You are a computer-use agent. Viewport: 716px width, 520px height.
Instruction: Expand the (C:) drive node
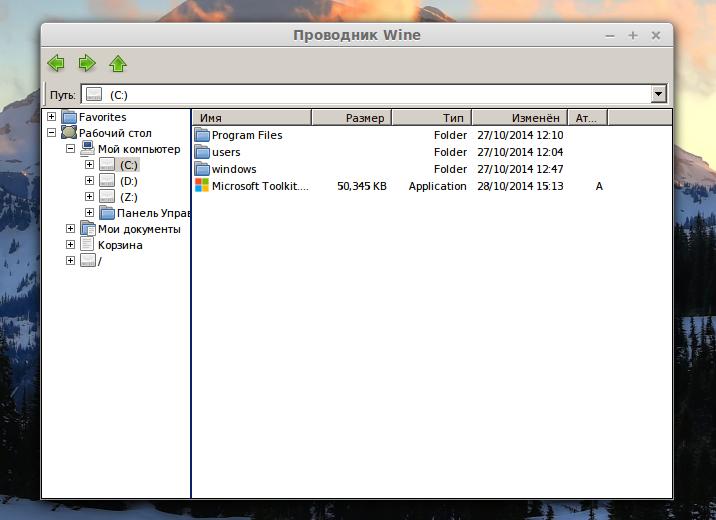point(90,164)
